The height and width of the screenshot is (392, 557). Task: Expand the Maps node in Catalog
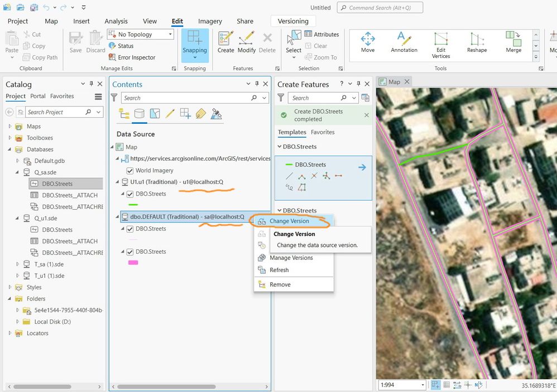pyautogui.click(x=9, y=127)
